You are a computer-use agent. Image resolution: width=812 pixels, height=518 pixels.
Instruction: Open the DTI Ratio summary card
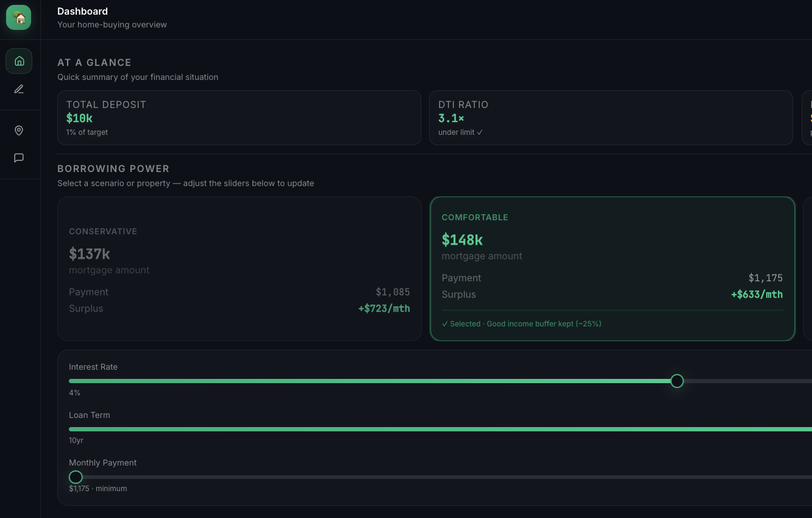[x=611, y=118]
